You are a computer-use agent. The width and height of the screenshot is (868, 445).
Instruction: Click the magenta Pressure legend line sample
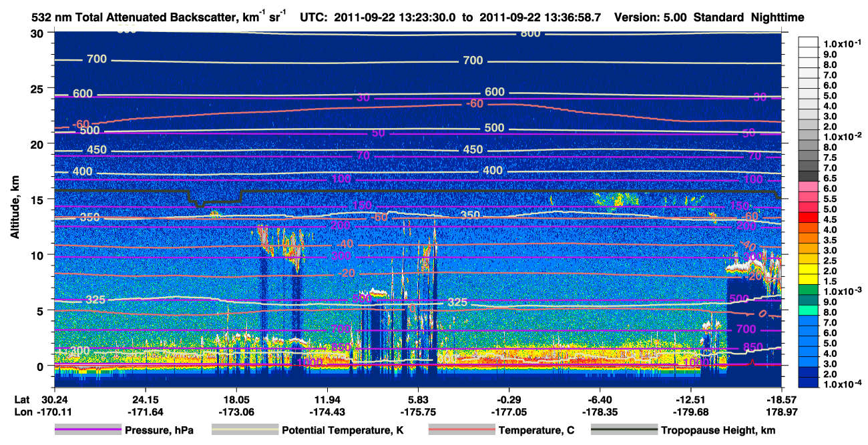pos(87,430)
